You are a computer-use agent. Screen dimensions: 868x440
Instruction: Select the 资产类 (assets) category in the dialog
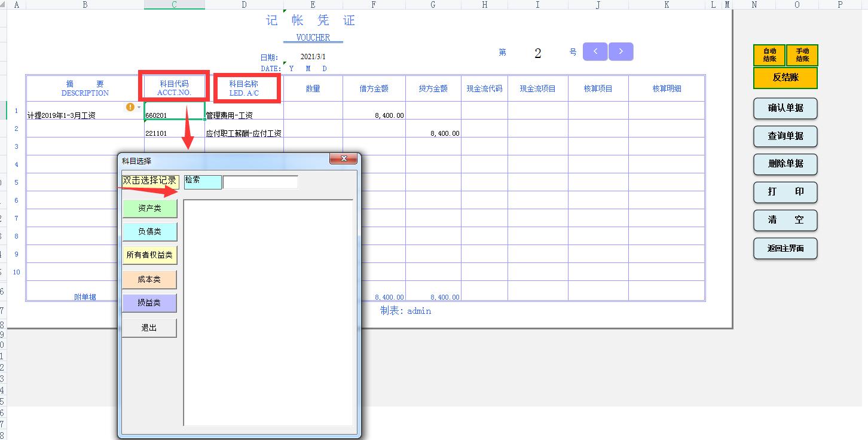(149, 208)
